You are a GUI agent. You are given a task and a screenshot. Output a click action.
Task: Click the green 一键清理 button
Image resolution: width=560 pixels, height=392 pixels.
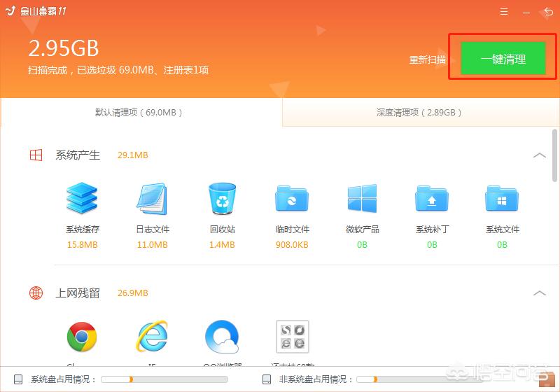tap(503, 58)
